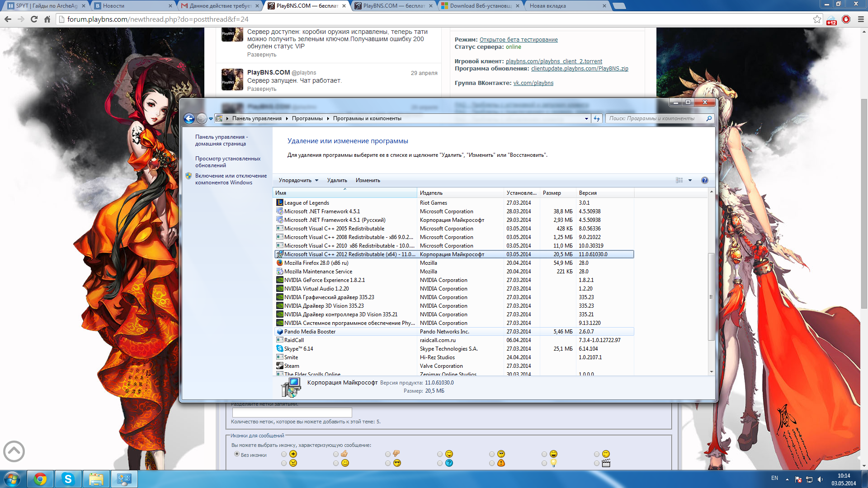The width and height of the screenshot is (868, 488).
Task: Click the Chrome page vertical scrollbar thumb
Action: (864, 203)
